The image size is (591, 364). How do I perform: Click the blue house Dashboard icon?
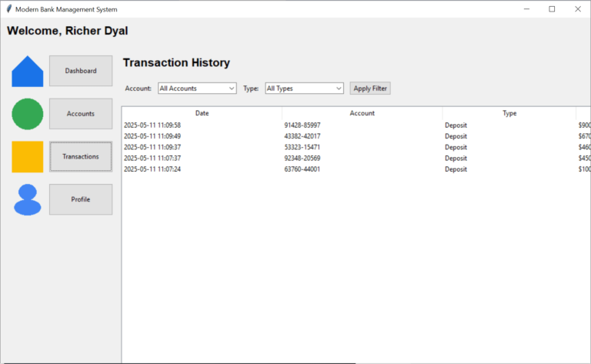[x=28, y=72]
